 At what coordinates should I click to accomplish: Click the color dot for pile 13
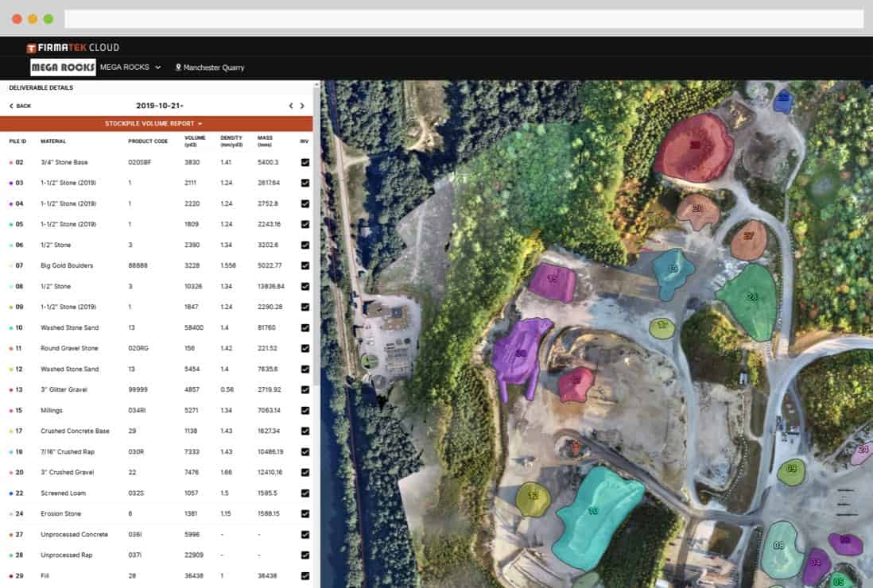[x=10, y=389]
